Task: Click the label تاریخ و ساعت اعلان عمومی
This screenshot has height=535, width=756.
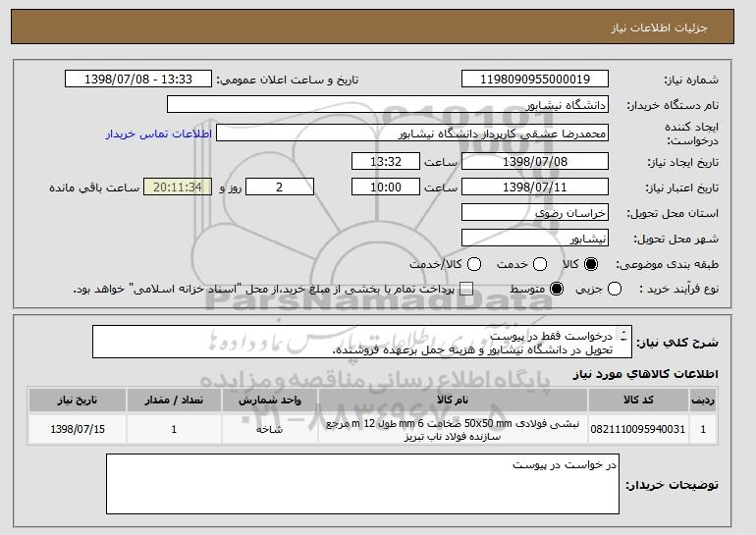Action: 288,80
